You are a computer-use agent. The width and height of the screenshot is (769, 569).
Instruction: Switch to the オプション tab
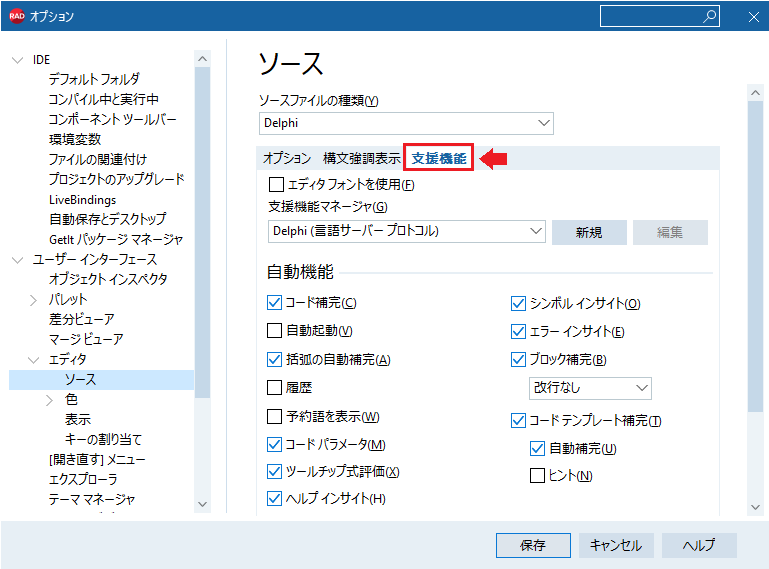tap(287, 158)
